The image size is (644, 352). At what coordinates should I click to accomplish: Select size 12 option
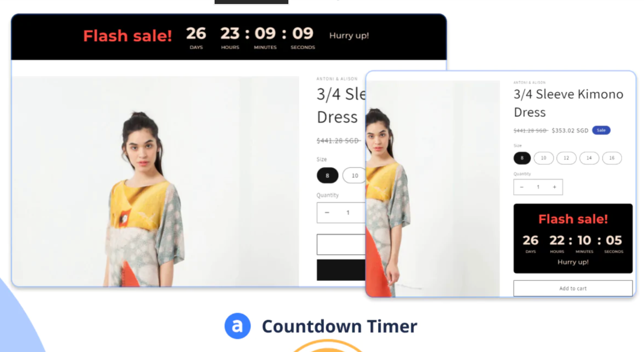567,157
